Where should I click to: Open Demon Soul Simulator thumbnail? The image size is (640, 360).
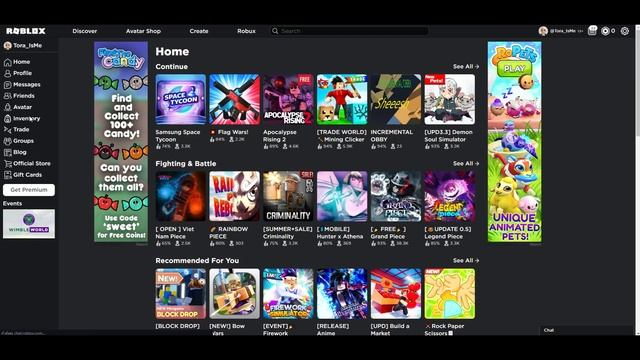coord(450,99)
